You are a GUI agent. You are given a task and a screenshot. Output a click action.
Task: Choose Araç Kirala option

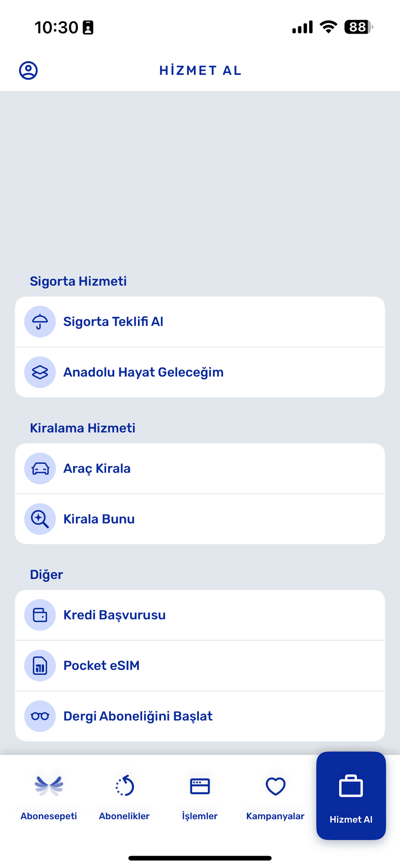(x=97, y=469)
